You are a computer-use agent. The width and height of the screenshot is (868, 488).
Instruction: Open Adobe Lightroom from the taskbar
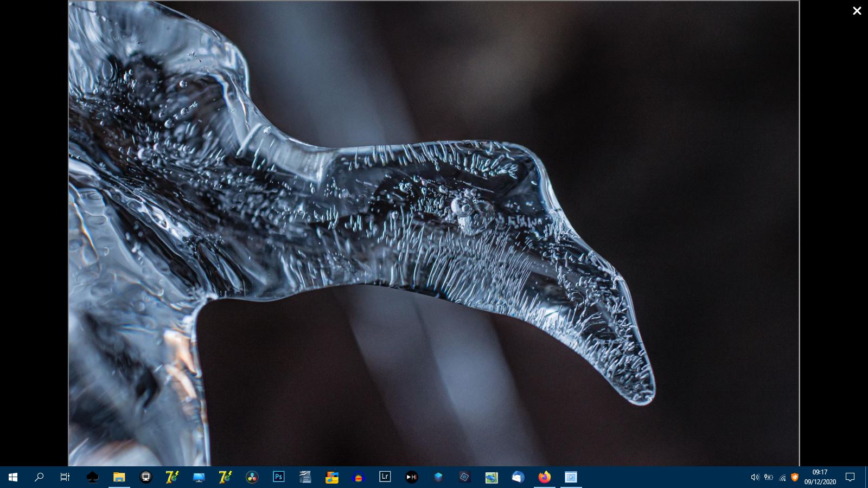point(385,477)
